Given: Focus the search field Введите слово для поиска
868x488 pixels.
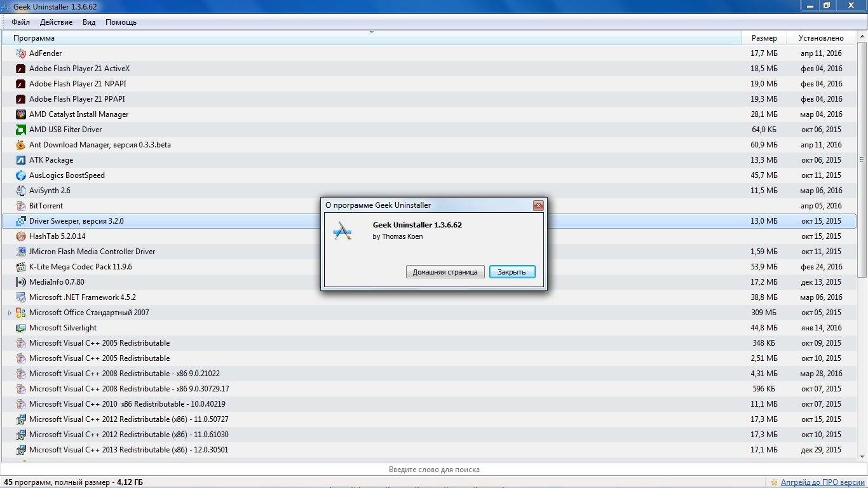Looking at the screenshot, I should pos(434,470).
